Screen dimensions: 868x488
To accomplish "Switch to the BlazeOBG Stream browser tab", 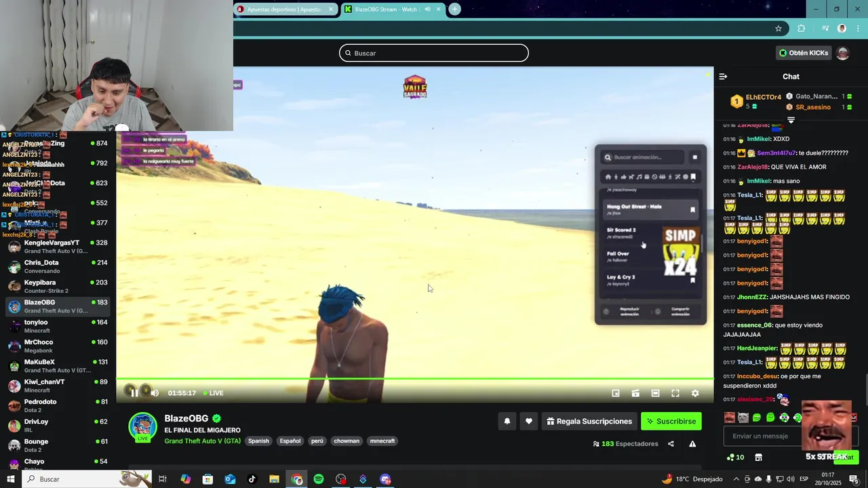I will tap(393, 9).
